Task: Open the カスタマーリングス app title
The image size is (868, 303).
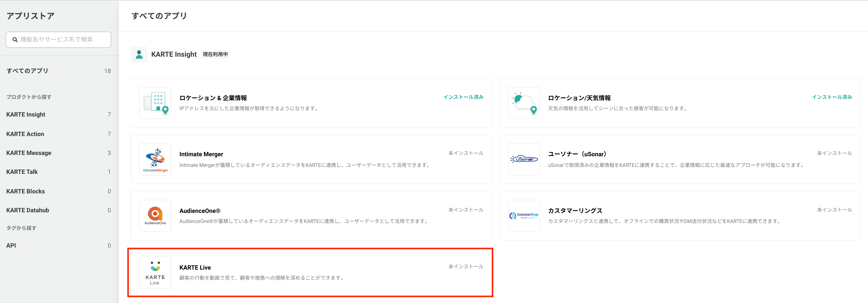Action: click(575, 211)
